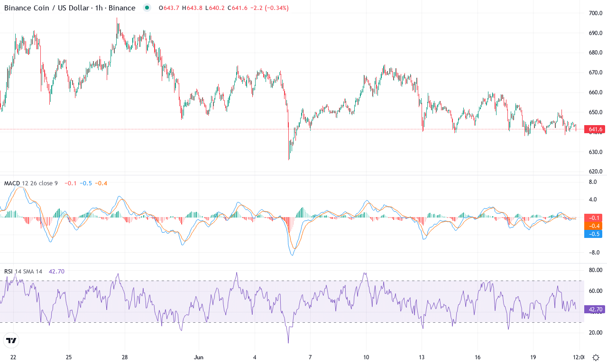Screen dimensions: 607x364
Task: Click the date label 22 on time axis
Action: coord(13,357)
